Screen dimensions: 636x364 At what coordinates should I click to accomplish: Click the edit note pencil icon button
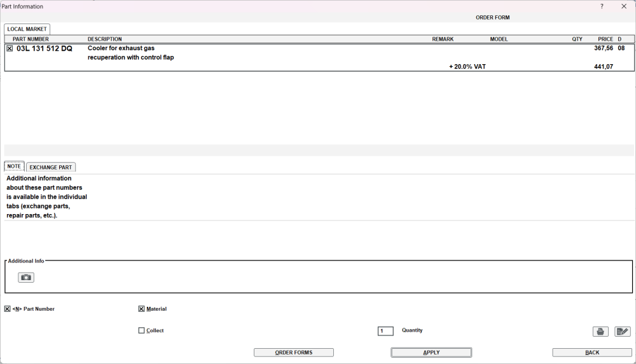coord(622,332)
